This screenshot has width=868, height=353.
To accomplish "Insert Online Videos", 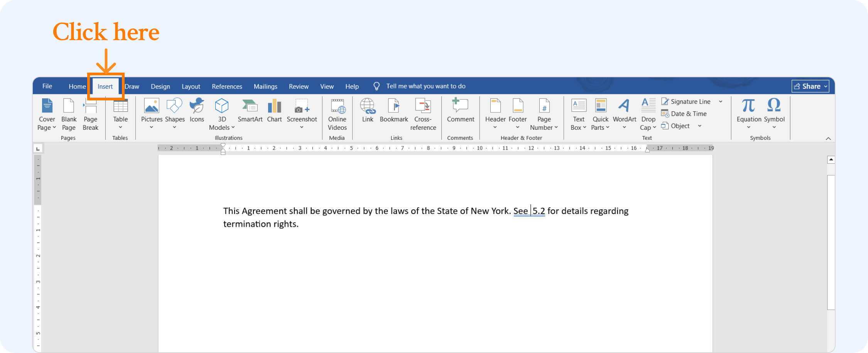I will tap(337, 114).
